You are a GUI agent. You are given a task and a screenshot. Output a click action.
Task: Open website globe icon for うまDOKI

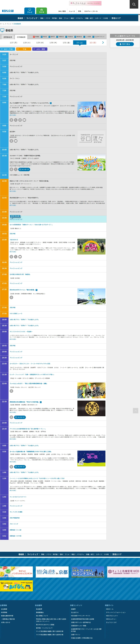tap(11, 257)
